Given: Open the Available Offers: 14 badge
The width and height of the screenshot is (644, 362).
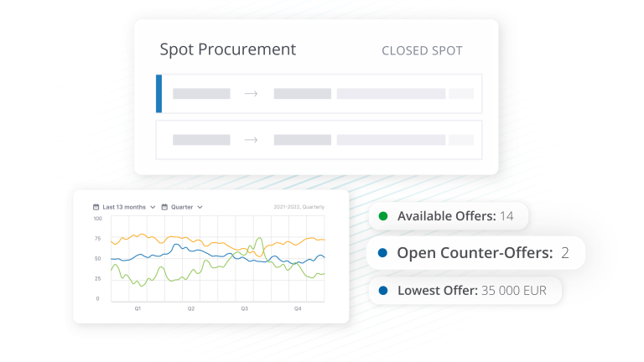Looking at the screenshot, I should 449,216.
